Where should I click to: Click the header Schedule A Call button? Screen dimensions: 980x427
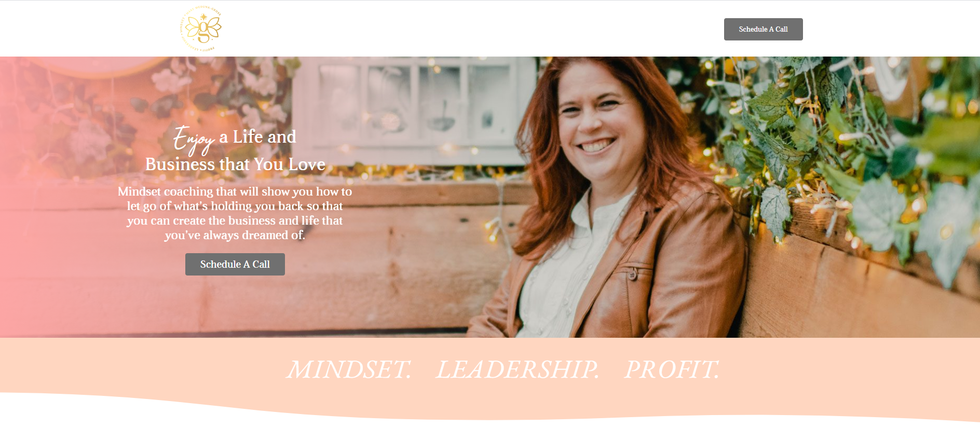(x=763, y=29)
